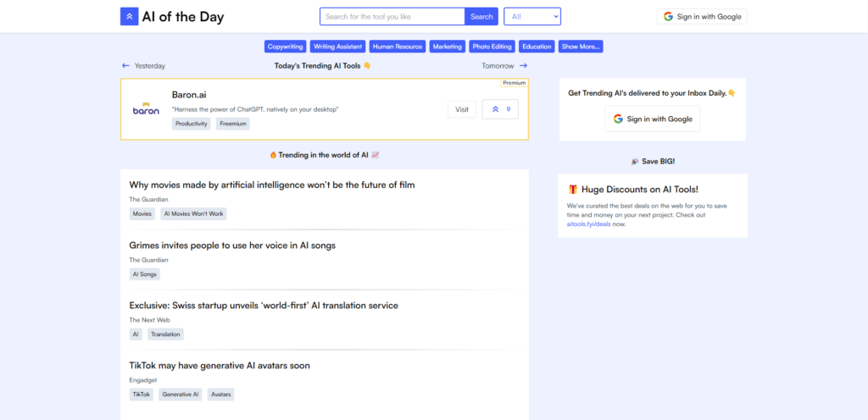Screen dimensions: 868x420
Task: Choose the Photo Editing category
Action: point(492,47)
